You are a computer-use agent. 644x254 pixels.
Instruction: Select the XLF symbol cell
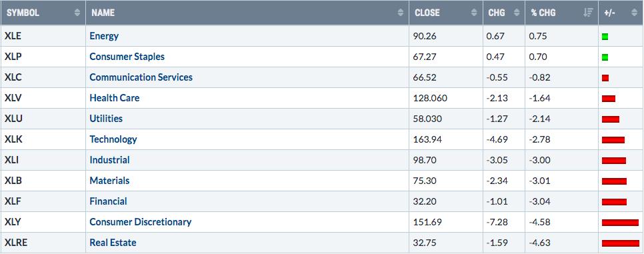[43, 201]
